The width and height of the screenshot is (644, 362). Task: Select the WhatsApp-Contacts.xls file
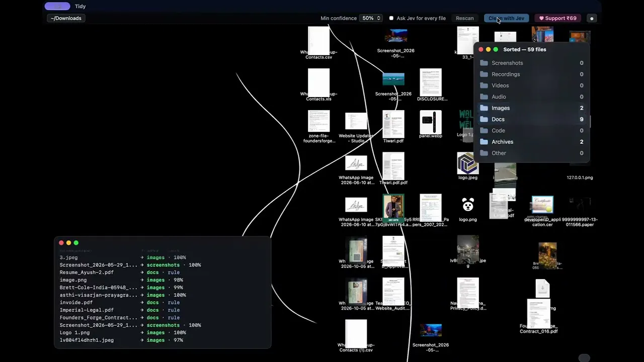(x=319, y=82)
